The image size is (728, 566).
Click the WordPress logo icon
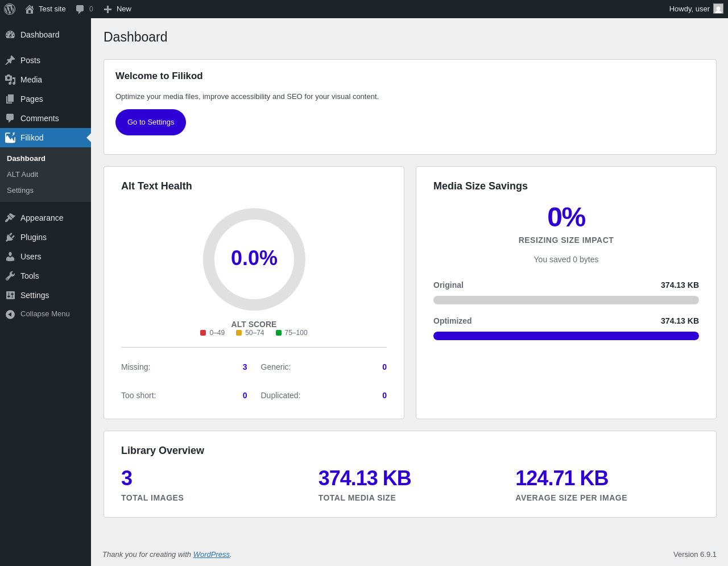pos(10,9)
